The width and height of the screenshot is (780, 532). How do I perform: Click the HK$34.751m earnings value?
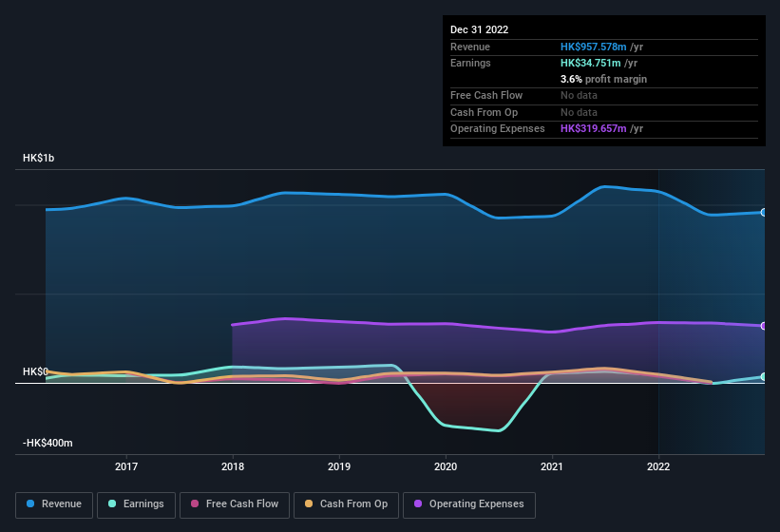click(591, 63)
